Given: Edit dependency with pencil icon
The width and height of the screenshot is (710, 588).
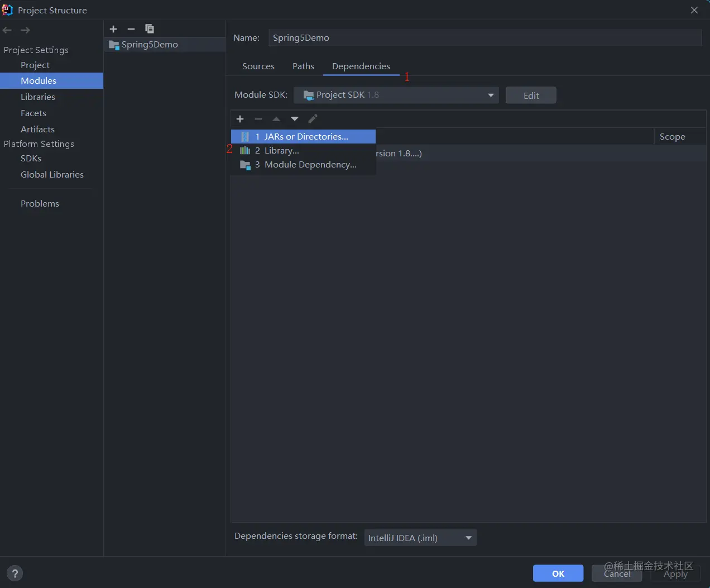Looking at the screenshot, I should coord(313,119).
